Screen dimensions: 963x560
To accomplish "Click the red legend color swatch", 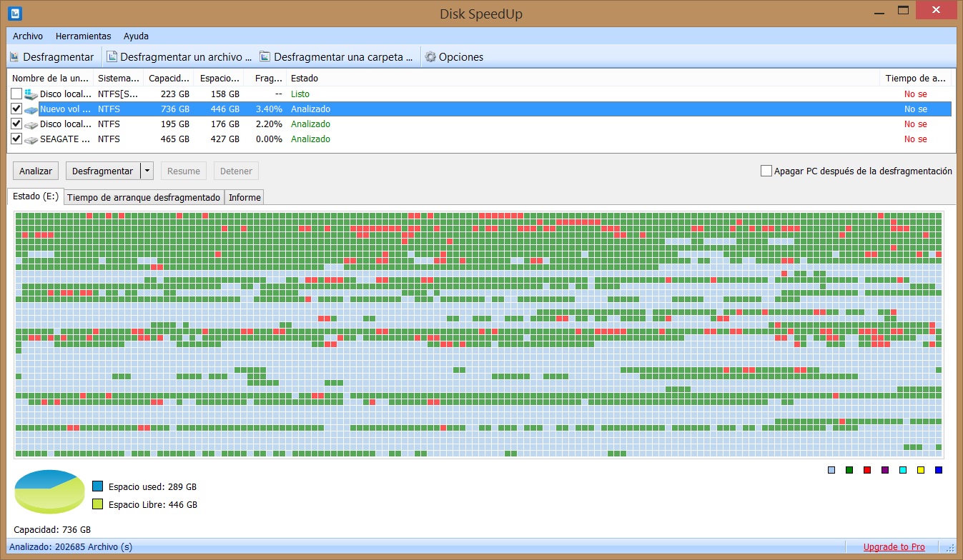I will [867, 470].
